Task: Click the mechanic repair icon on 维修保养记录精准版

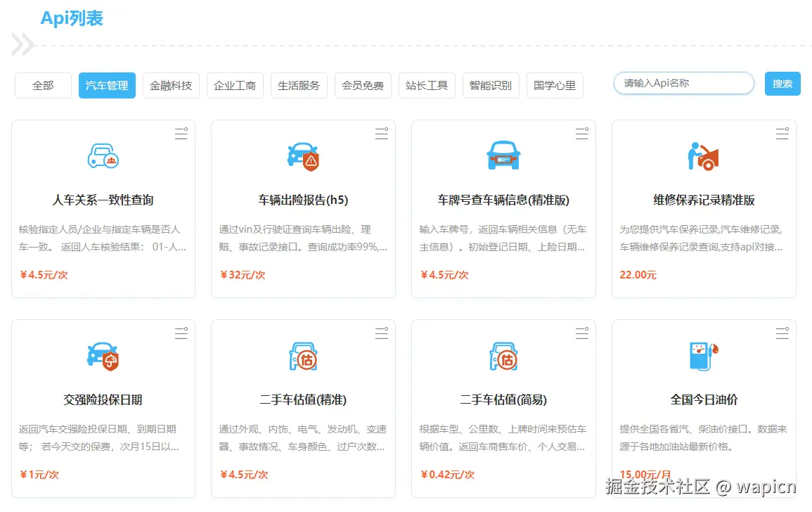Action: click(x=703, y=156)
